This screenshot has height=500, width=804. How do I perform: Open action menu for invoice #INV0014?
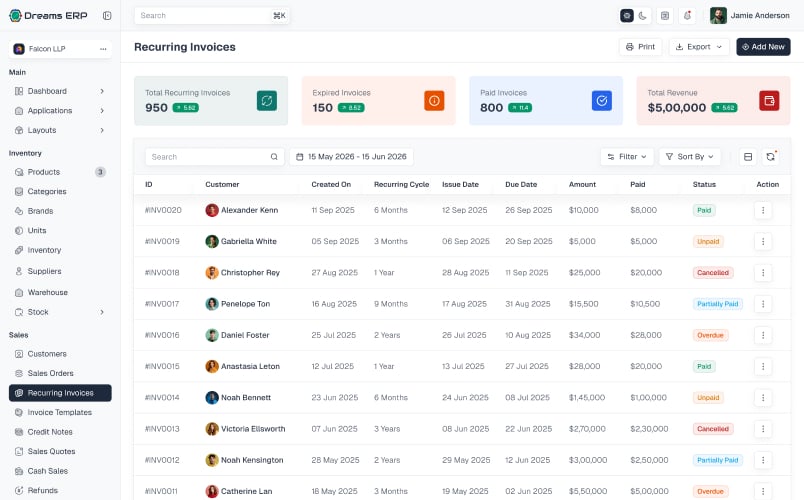763,398
